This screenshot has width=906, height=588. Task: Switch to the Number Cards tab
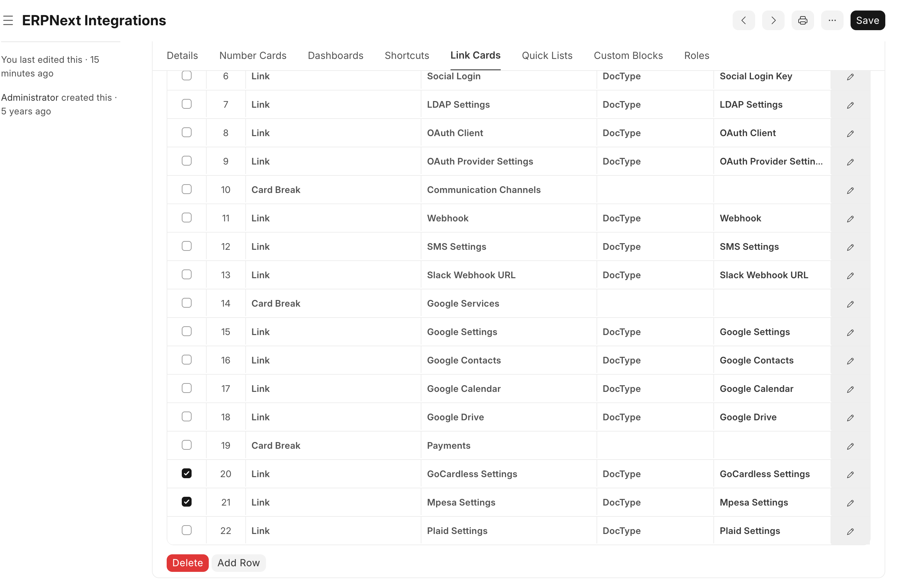pyautogui.click(x=253, y=55)
